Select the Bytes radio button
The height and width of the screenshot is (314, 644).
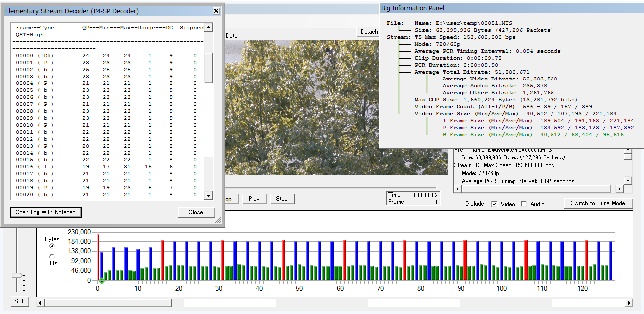[x=52, y=246]
